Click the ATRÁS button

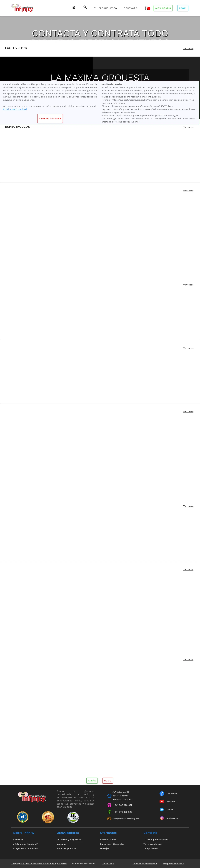point(92,781)
